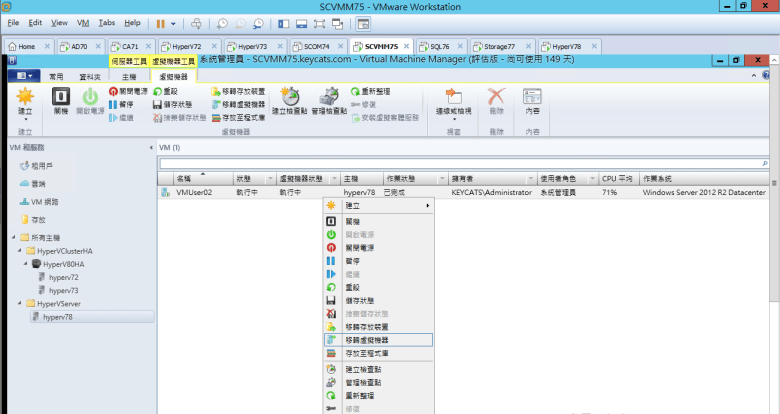Switch to the 主機 ribbon tab
The image size is (780, 414).
click(x=129, y=76)
